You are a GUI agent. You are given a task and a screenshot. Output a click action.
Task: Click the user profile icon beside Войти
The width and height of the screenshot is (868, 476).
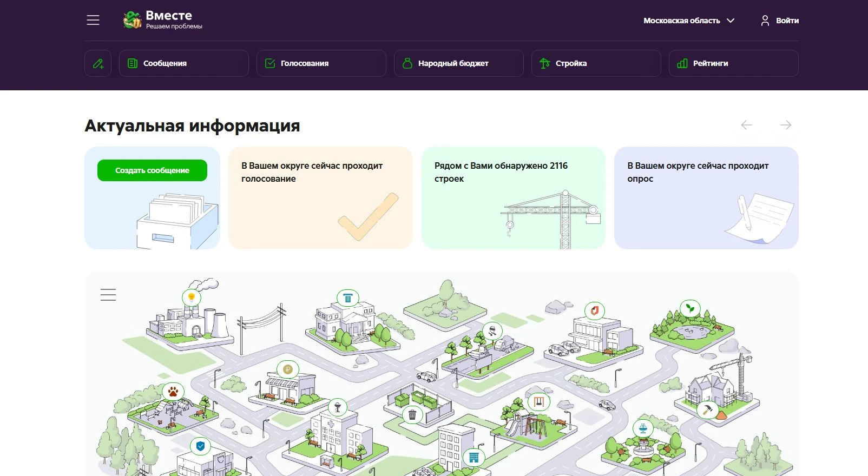click(x=765, y=21)
